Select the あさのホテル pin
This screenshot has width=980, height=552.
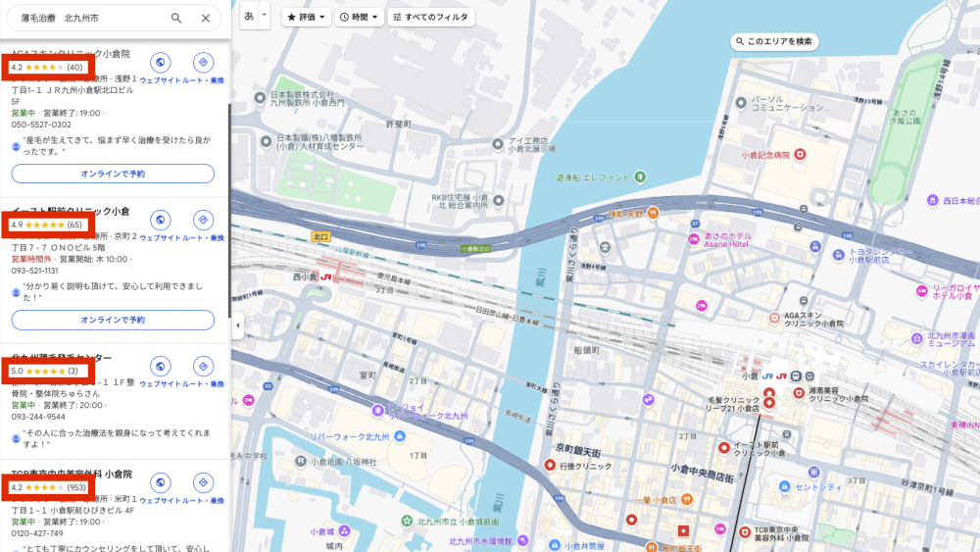[693, 239]
